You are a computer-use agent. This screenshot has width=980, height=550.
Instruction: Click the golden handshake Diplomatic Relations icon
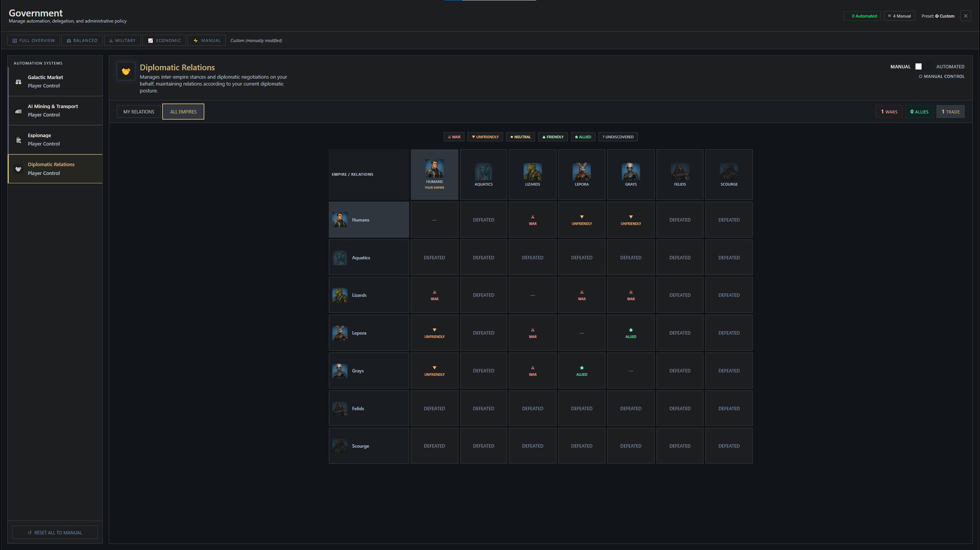[x=126, y=71]
